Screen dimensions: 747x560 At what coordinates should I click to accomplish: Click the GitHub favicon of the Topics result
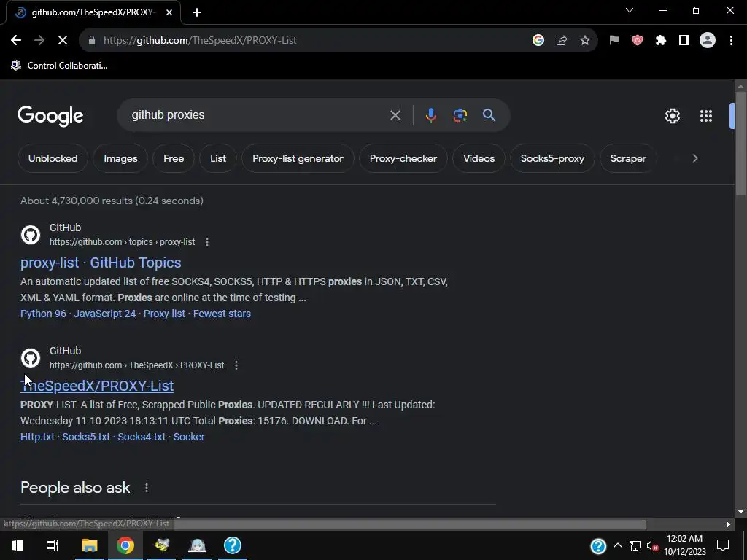pos(31,235)
